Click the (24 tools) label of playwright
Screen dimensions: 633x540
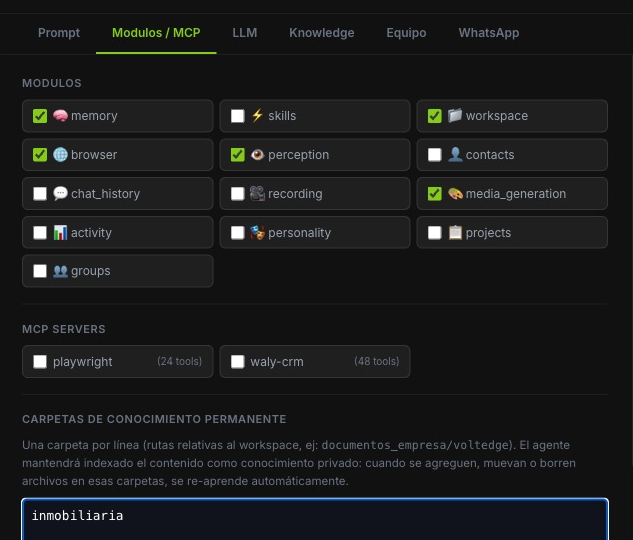(x=180, y=361)
